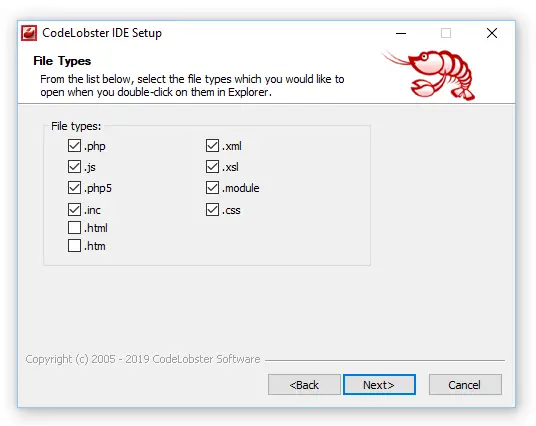The image size is (536, 426).
Task: Cancel the CodeLobster IDE setup
Action: 465,385
